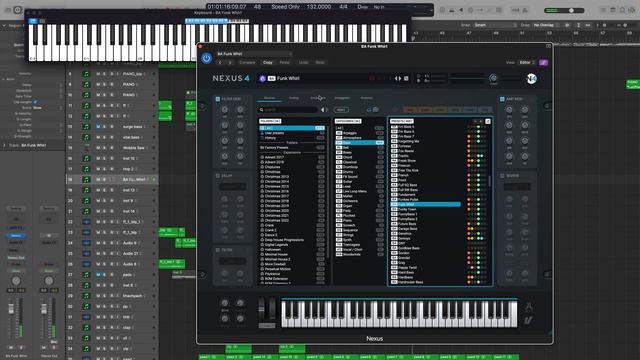
Task: Click the Nexus plugin slot in channel strip
Action: click(x=16, y=236)
